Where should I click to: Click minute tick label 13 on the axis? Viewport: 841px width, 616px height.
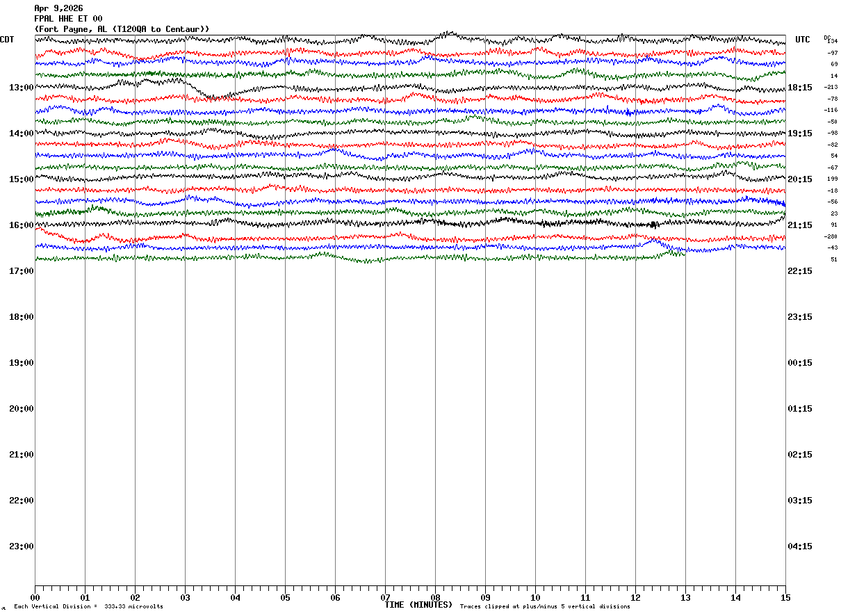685,598
